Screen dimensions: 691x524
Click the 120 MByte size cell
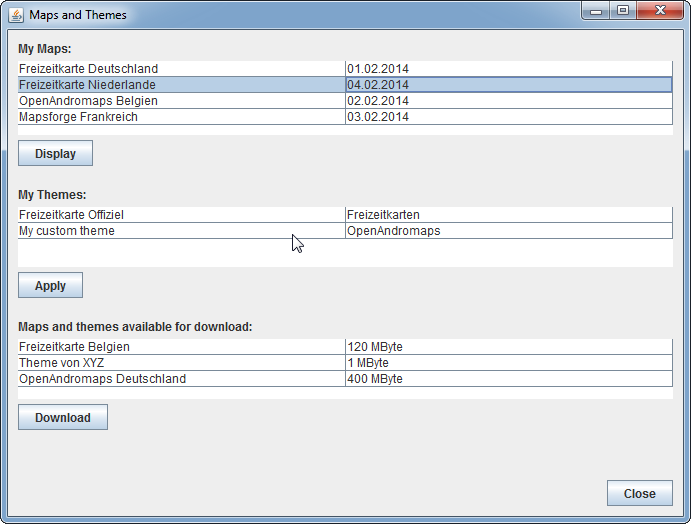click(375, 347)
